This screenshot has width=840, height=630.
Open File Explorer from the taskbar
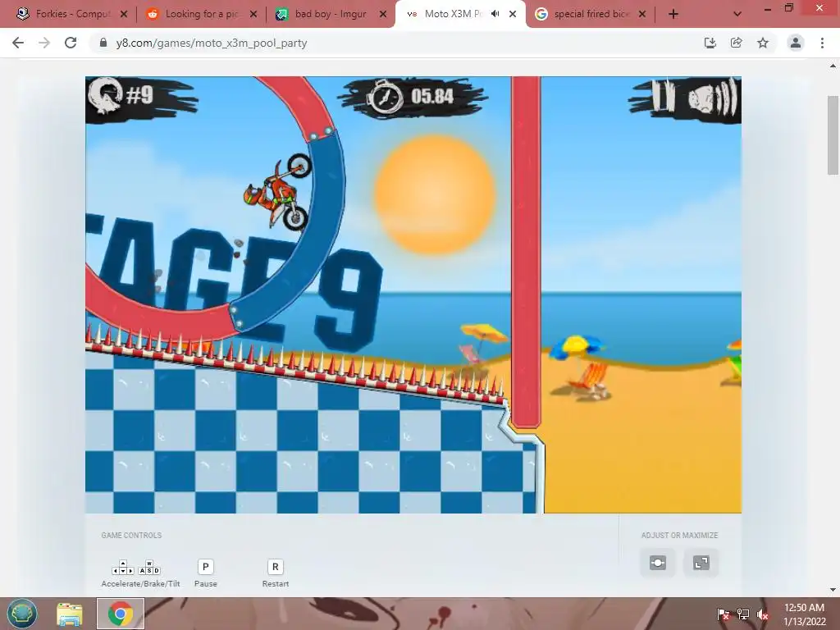(x=70, y=614)
